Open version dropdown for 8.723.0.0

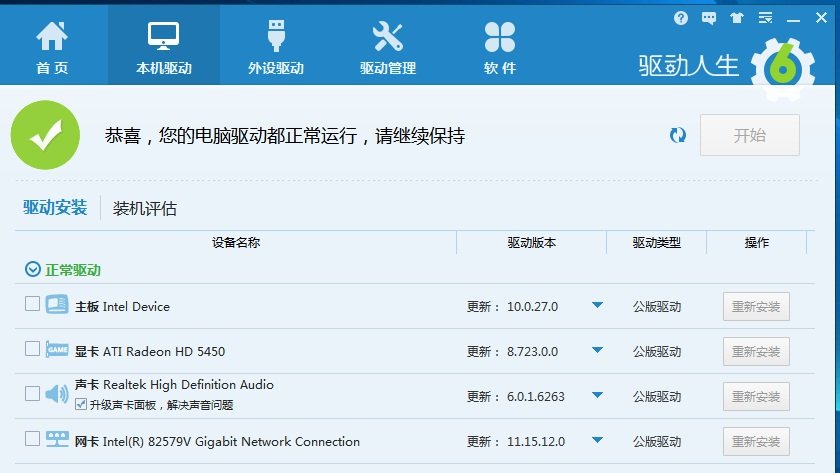point(597,350)
